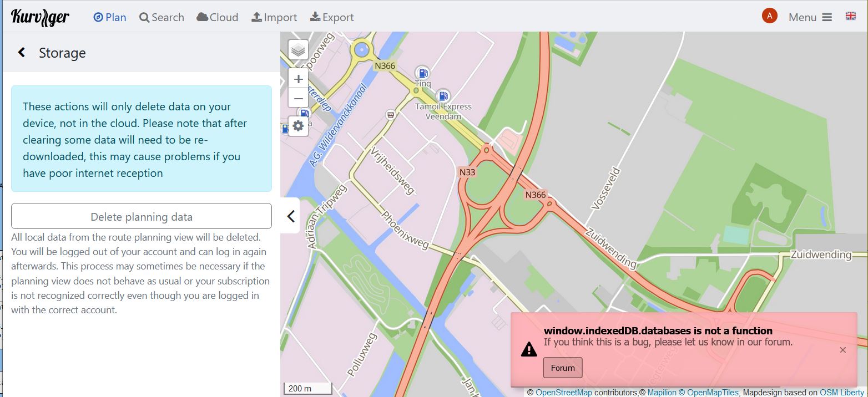The width and height of the screenshot is (868, 397).
Task: Open the Search tab
Action: point(162,17)
